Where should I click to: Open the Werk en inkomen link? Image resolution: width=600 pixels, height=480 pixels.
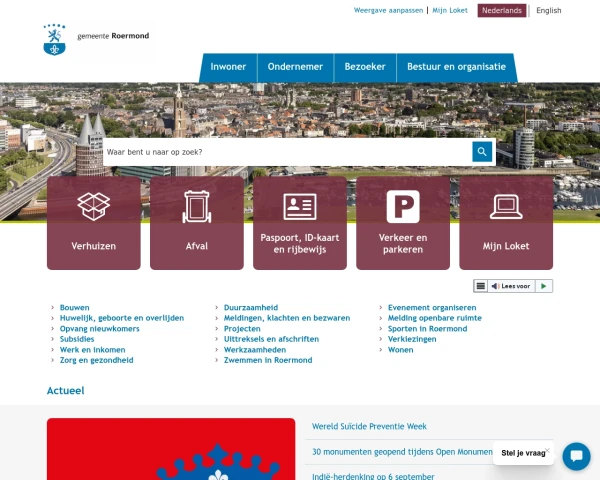[93, 349]
